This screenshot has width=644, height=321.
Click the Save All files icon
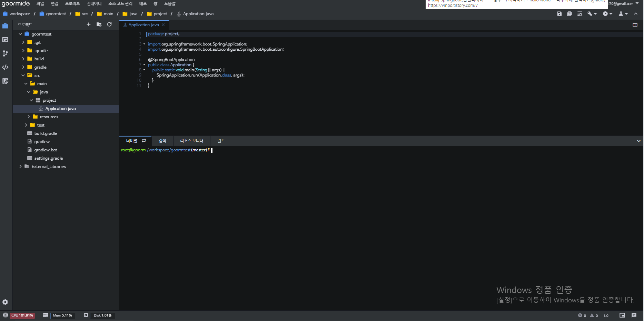click(x=569, y=14)
